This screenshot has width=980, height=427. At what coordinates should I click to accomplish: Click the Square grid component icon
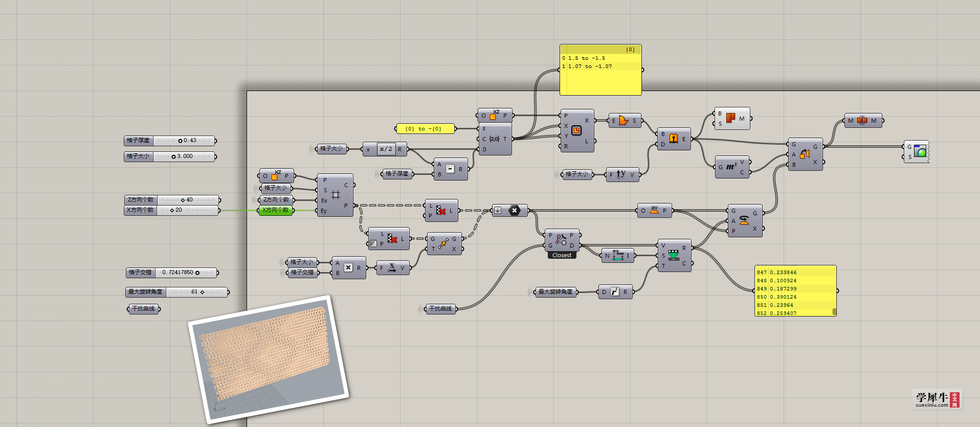pyautogui.click(x=336, y=195)
